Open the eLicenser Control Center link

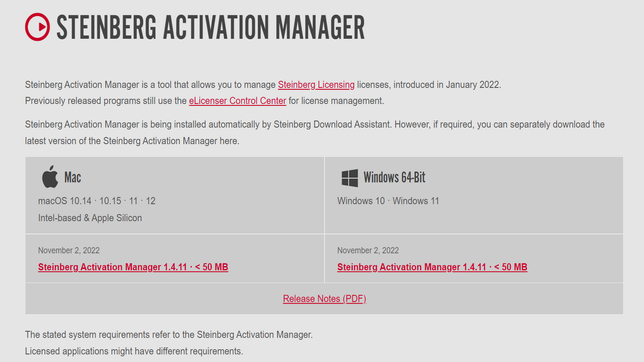coord(237,101)
